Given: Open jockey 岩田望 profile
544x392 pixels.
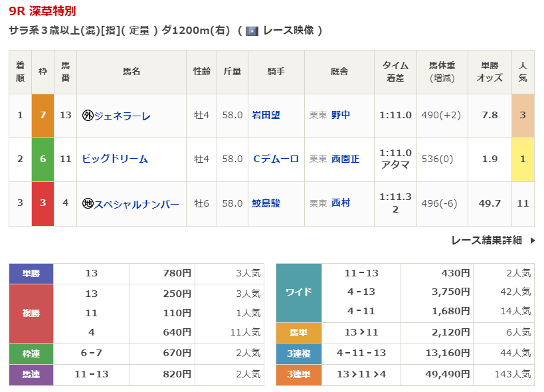Looking at the screenshot, I should point(266,115).
